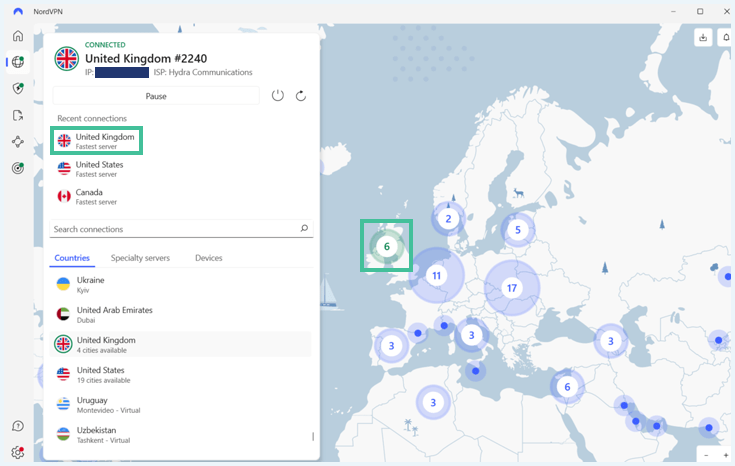Viewport: 735px width, 466px height.
Task: Click the United Kingdom flag in header
Action: point(67,59)
